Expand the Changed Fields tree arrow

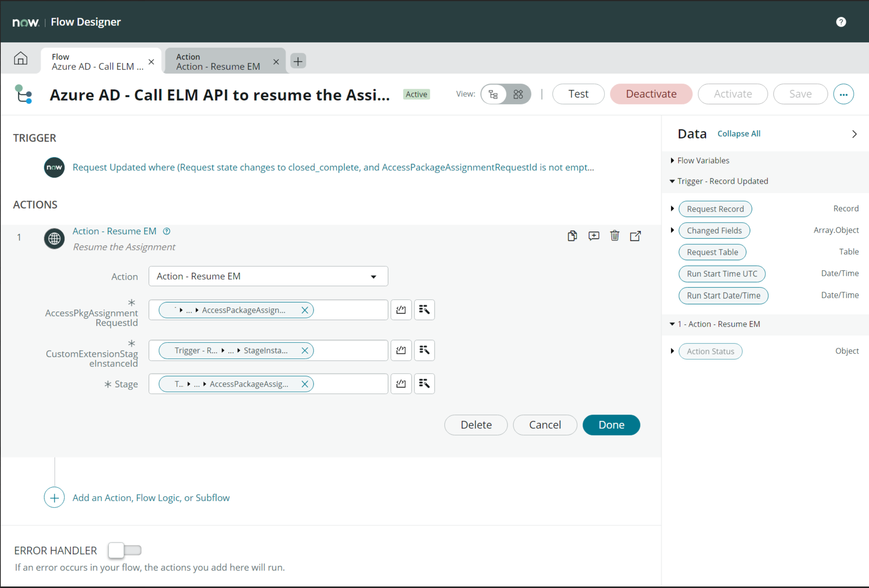pos(672,230)
